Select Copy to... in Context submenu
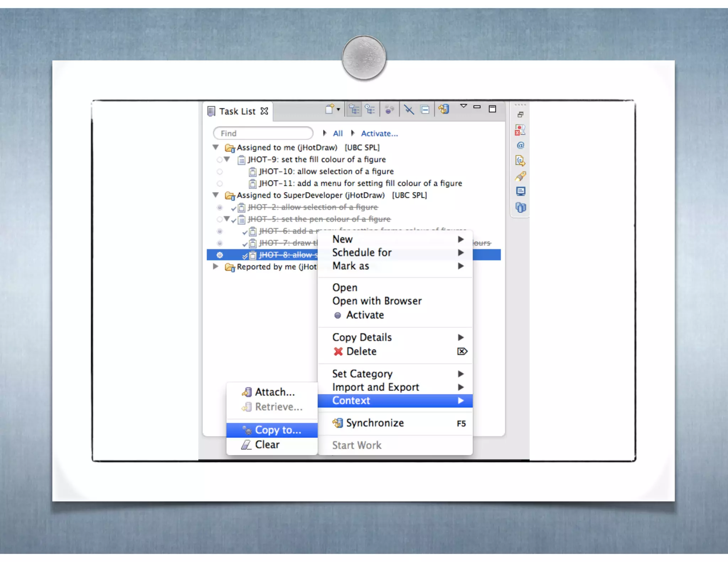Viewport: 728px width, 562px height. [x=278, y=430]
